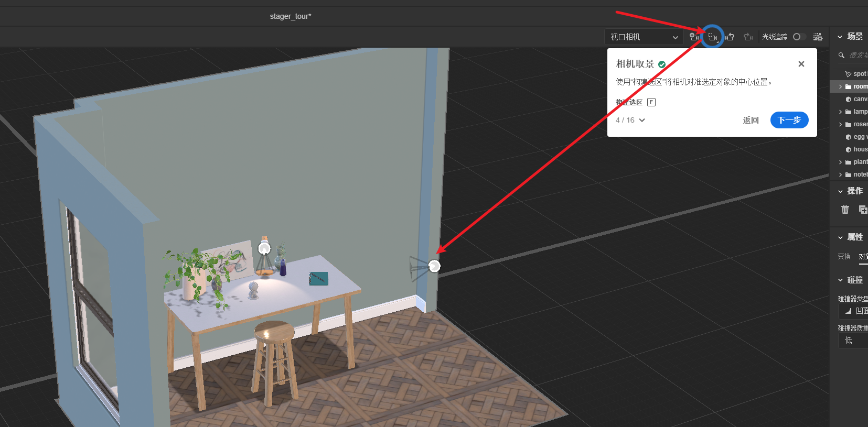Screen dimensions: 868x427
Task: Close the 相机取景 tutorial popup
Action: tap(801, 64)
